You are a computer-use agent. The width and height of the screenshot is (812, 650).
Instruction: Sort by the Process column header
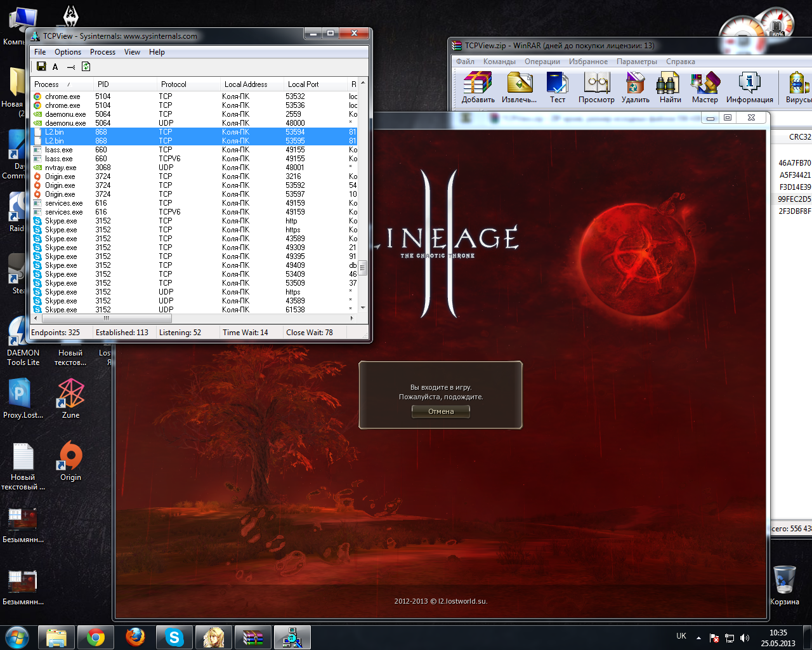point(62,84)
